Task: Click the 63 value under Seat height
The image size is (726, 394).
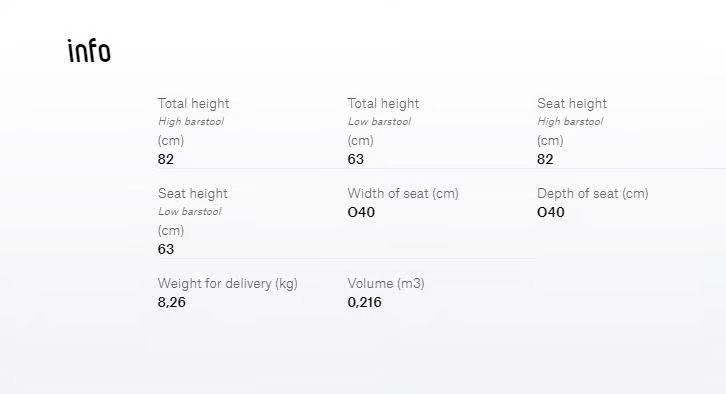Action: coord(166,249)
